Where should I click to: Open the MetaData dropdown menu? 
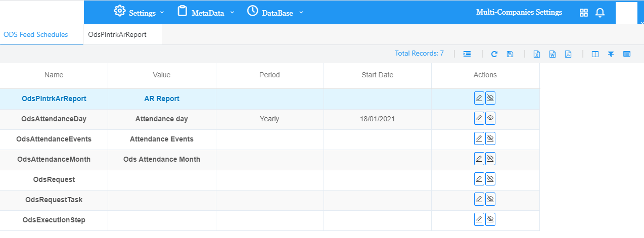click(x=206, y=13)
